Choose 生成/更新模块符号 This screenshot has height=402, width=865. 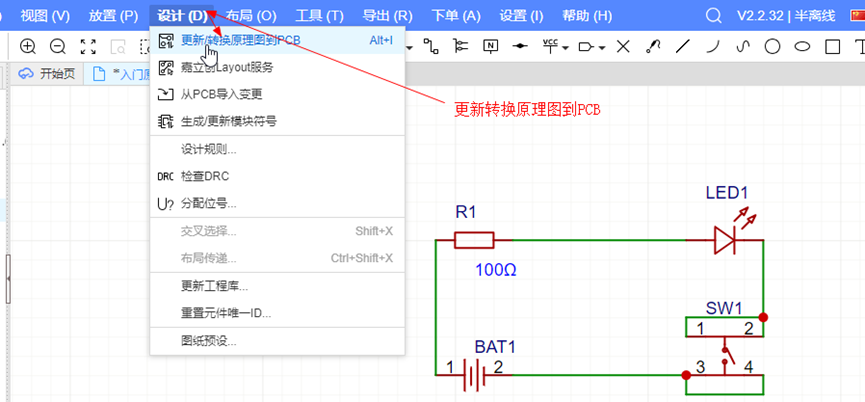277,121
